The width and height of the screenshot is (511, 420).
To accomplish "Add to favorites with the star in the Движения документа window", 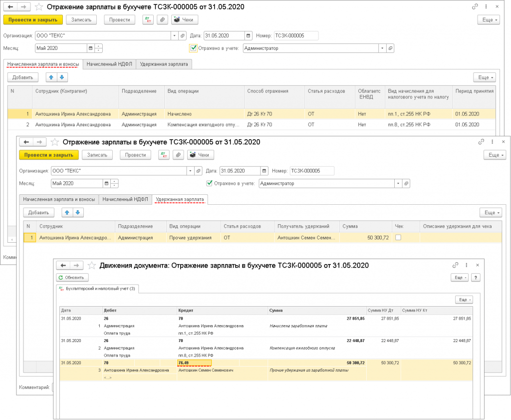I will point(91,265).
